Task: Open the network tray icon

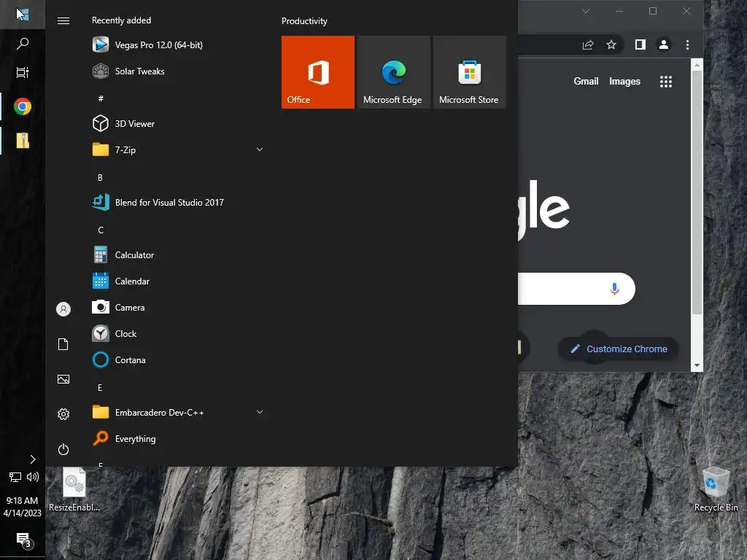Action: [x=15, y=477]
